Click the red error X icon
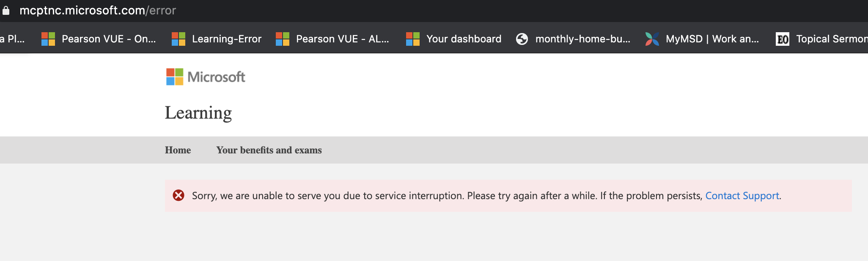Image resolution: width=868 pixels, height=261 pixels. (x=179, y=195)
